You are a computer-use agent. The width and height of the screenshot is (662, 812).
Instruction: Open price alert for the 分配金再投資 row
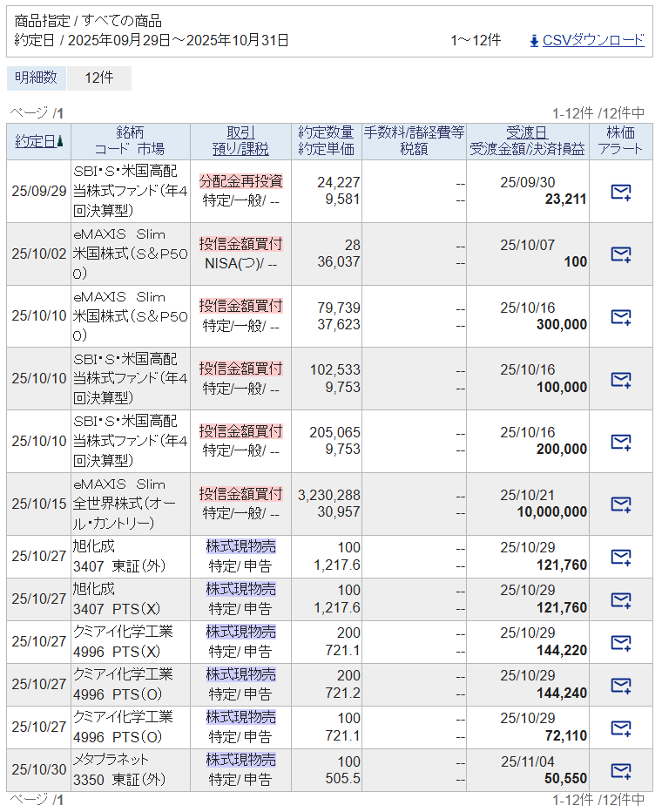pyautogui.click(x=620, y=192)
